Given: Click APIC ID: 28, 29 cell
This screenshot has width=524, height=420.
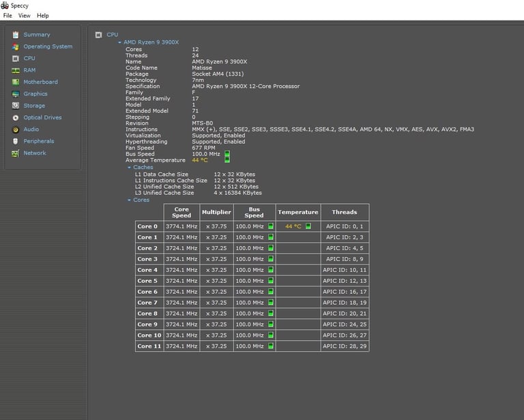Looking at the screenshot, I should pos(345,346).
